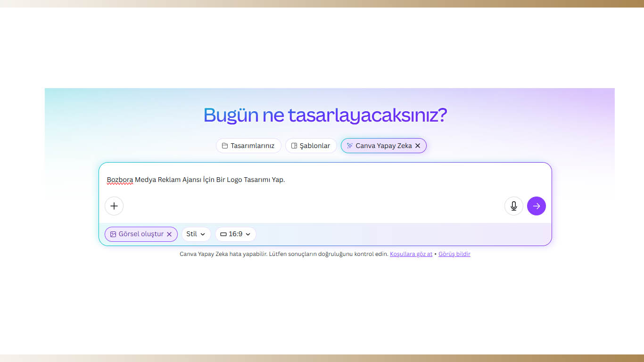The height and width of the screenshot is (362, 644).
Task: Submit prompt with the purple arrow button
Action: 537,206
